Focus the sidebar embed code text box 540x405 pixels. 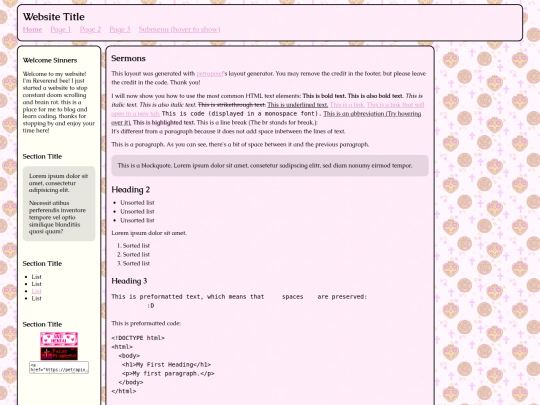tap(59, 367)
